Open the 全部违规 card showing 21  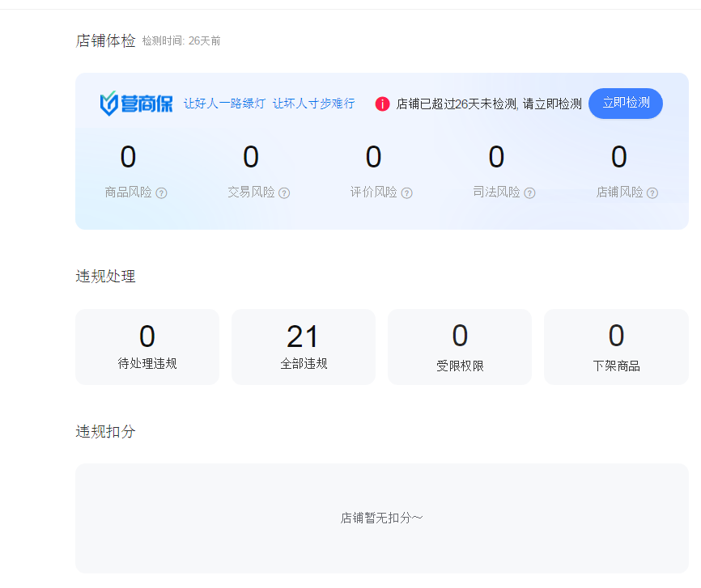[304, 346]
